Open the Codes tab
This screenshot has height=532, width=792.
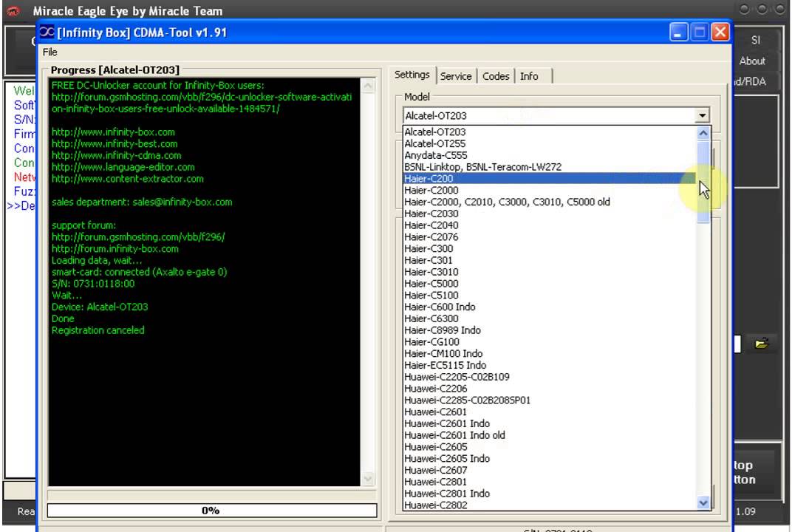496,76
